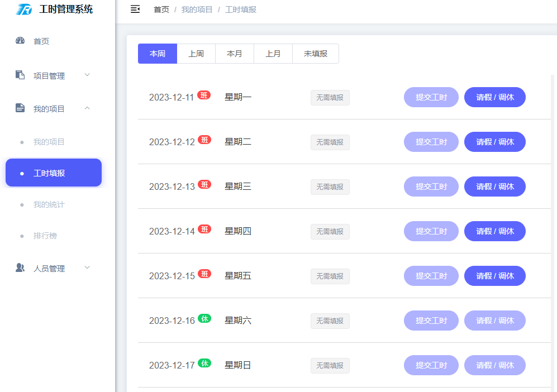557x392 pixels.
Task: Click the green 休 badge for 2023-12-16
Action: 204,318
